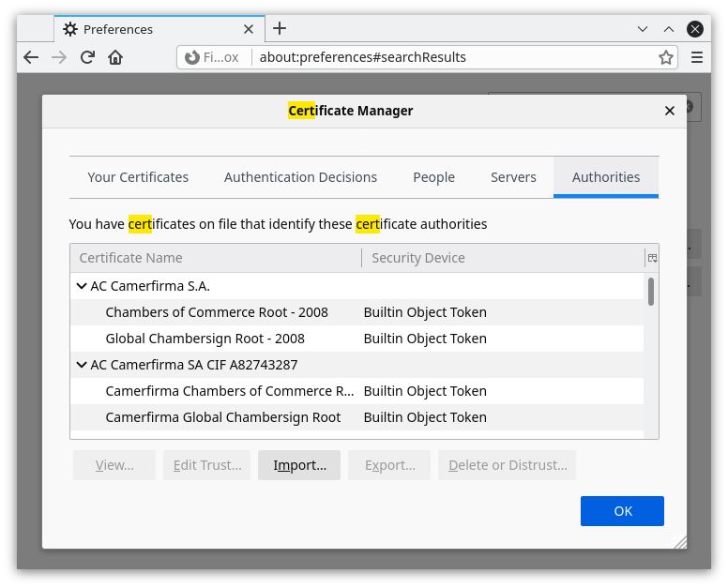The width and height of the screenshot is (728, 588).
Task: Select Global Chambersign Root - 2008
Action: point(356,339)
